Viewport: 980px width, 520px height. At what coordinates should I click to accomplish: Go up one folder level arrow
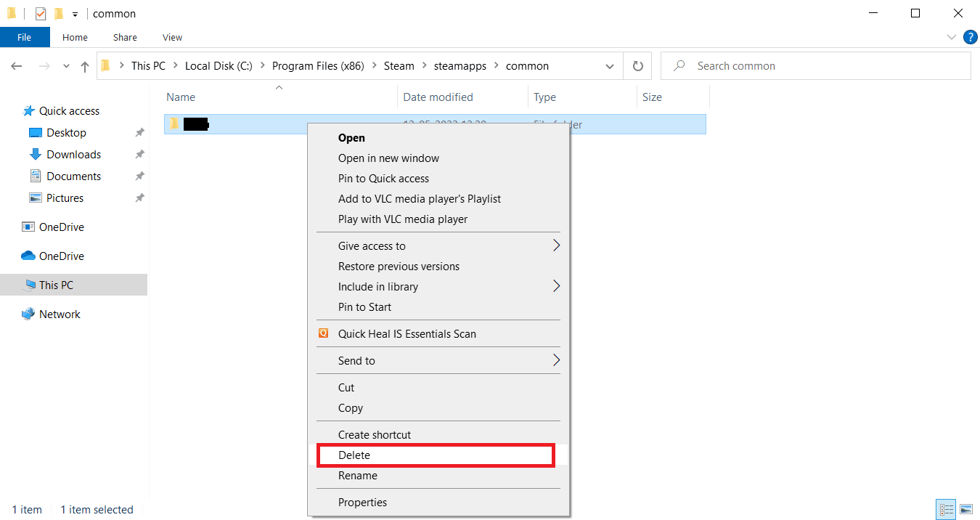coord(85,66)
